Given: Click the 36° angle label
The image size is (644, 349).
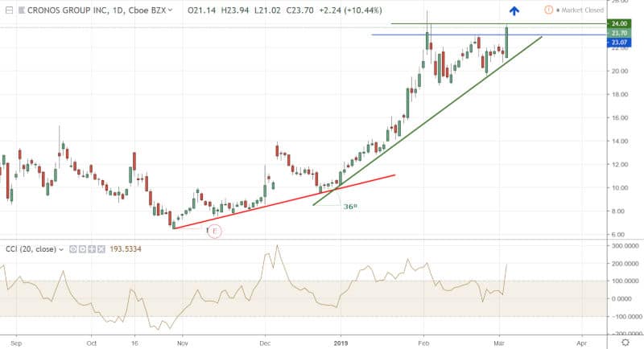Looking at the screenshot, I should coord(350,207).
